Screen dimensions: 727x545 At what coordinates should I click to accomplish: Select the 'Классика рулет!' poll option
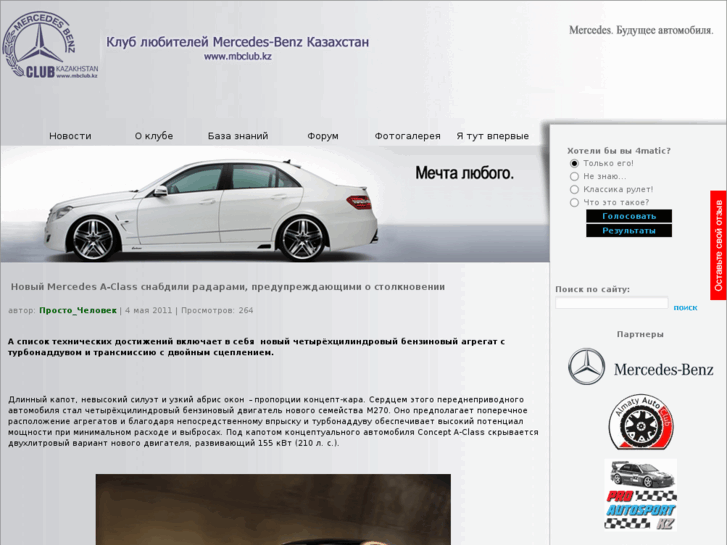pyautogui.click(x=574, y=189)
